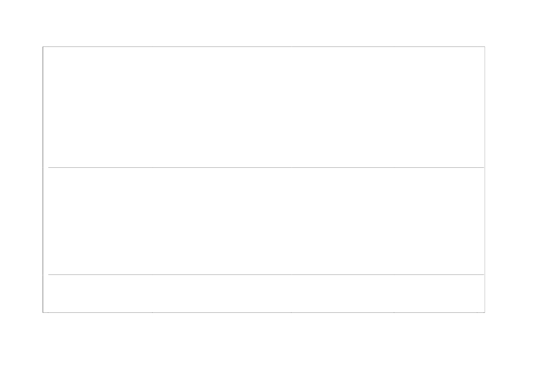Click the top row's second column cell
This screenshot has width=554, height=392.
221,107
